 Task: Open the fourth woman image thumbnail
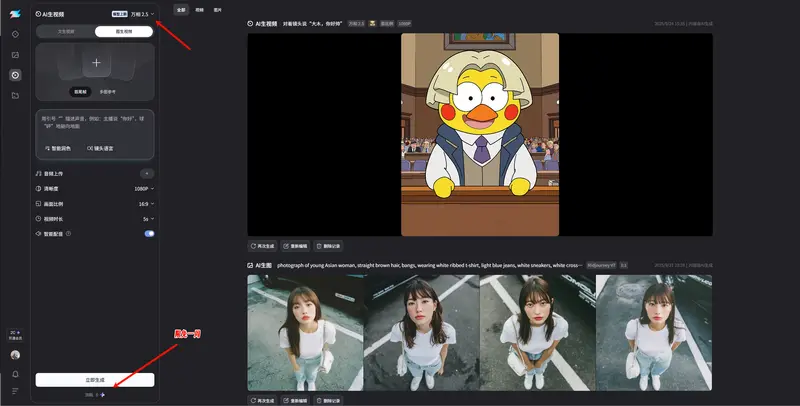[x=654, y=333]
